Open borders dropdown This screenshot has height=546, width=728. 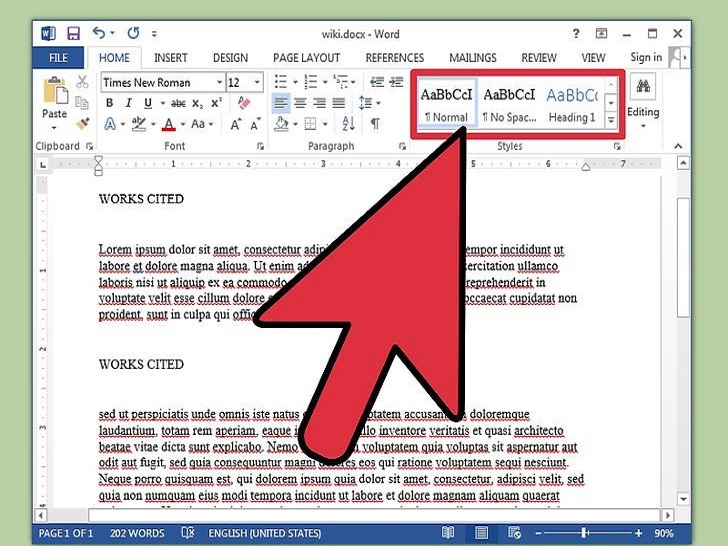coord(325,124)
